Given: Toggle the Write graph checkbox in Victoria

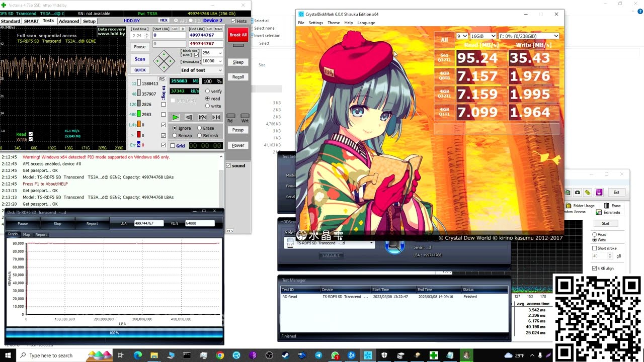Looking at the screenshot, I should (31, 139).
